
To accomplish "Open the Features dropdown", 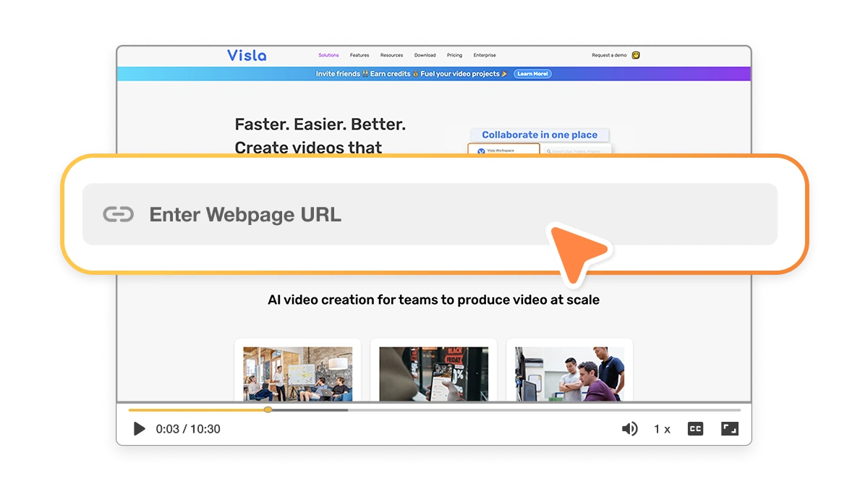I will [x=359, y=55].
